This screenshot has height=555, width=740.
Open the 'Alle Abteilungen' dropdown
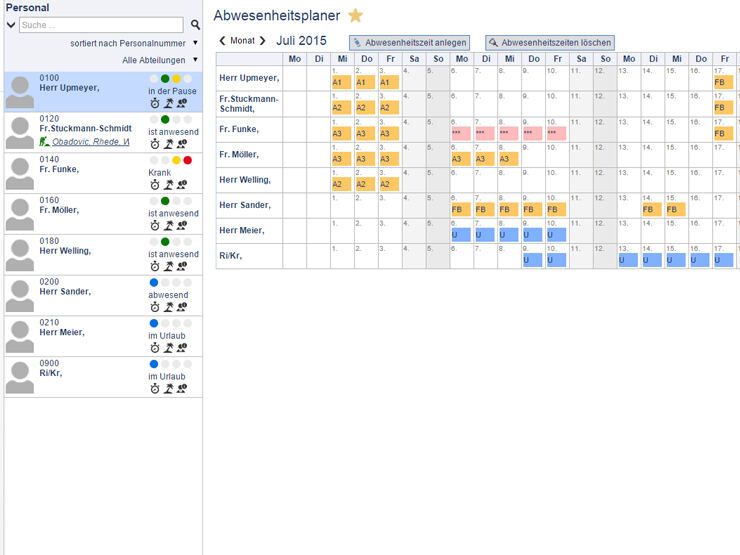195,60
